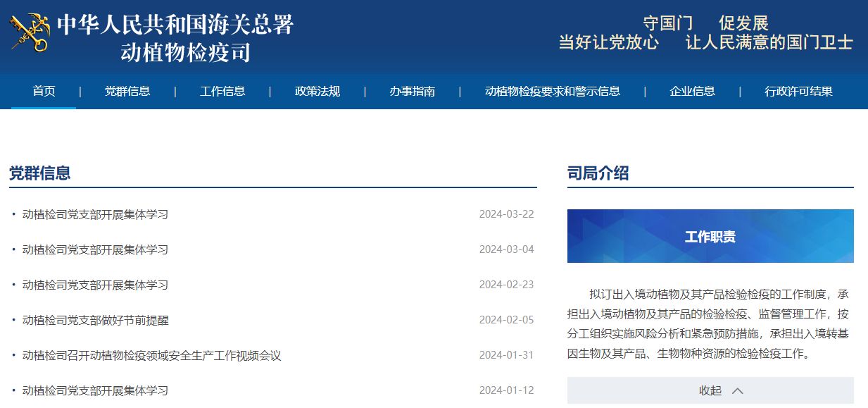Click the 企业信息 navigation item
Image resolution: width=868 pixels, height=408 pixels.
(693, 91)
